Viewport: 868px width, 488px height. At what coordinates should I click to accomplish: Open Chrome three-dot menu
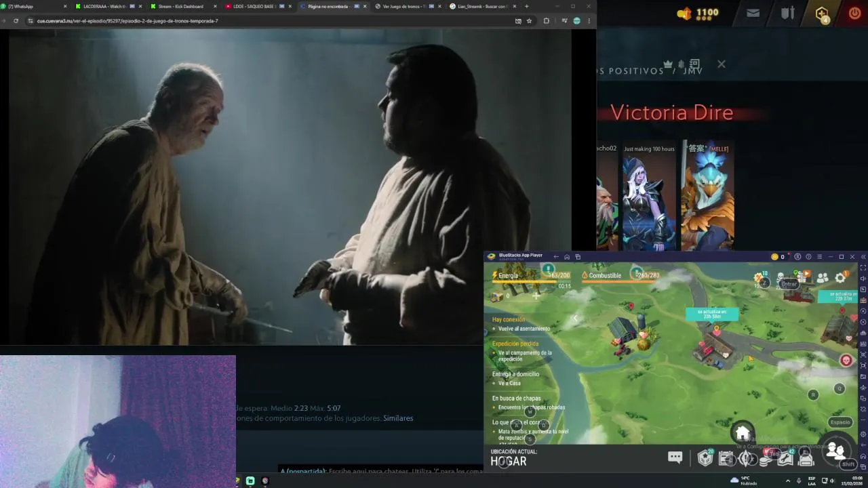(x=589, y=21)
